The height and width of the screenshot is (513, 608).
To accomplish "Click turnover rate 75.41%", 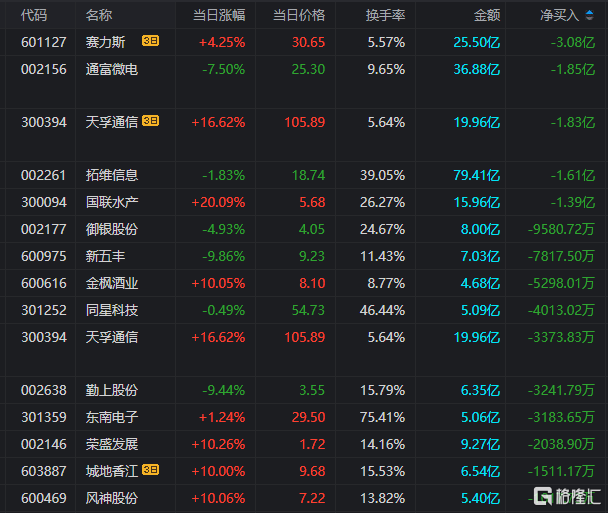I will (x=383, y=417).
